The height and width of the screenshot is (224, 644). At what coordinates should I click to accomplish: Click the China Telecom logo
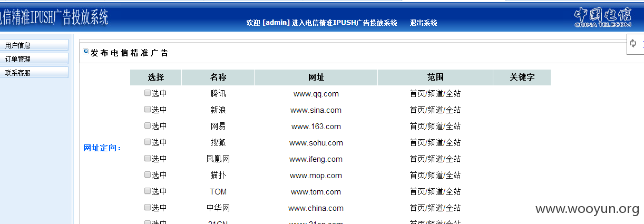[603, 18]
